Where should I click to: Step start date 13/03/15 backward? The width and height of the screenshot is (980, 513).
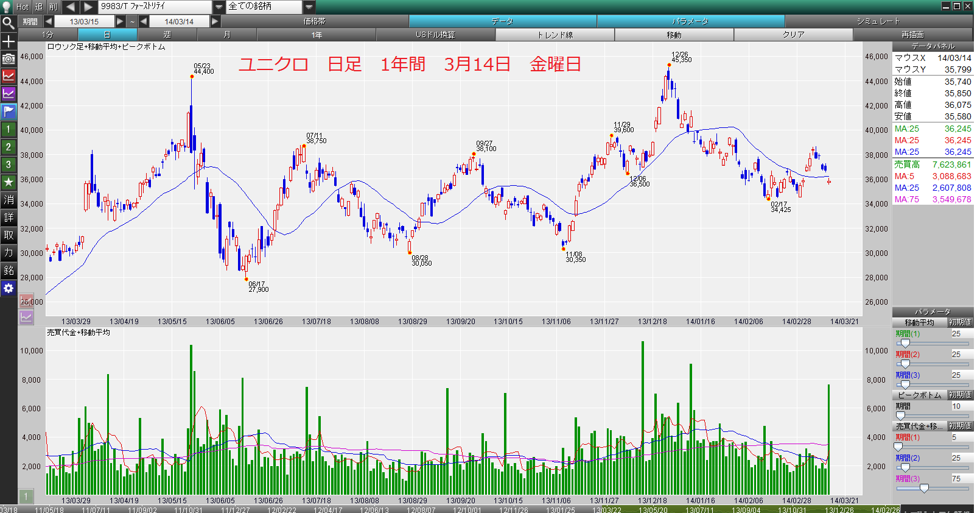(49, 21)
